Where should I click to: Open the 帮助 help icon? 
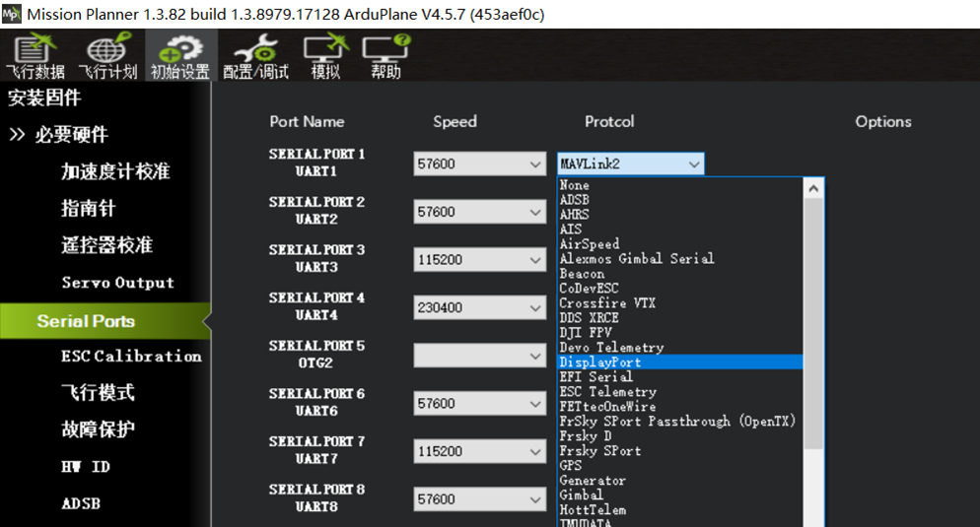(x=385, y=57)
